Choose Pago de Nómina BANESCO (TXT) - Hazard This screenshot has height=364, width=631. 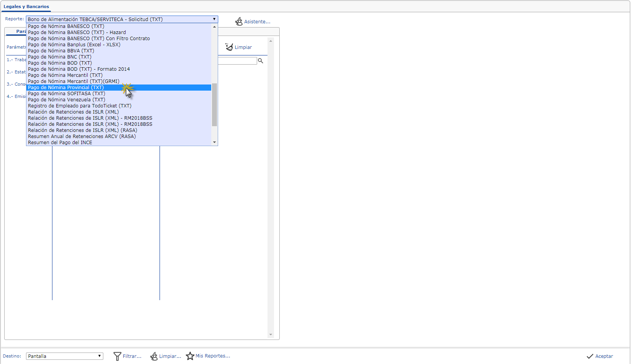pyautogui.click(x=119, y=32)
